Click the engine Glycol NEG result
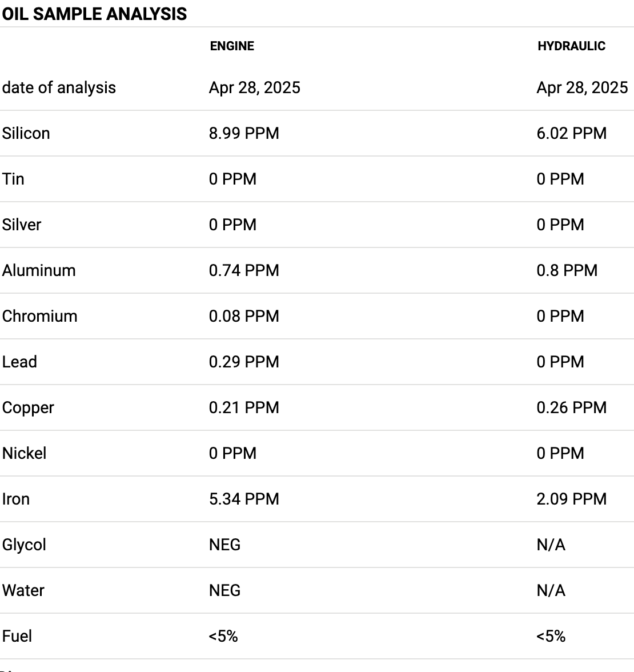Image resolution: width=634 pixels, height=672 pixels. 224,545
